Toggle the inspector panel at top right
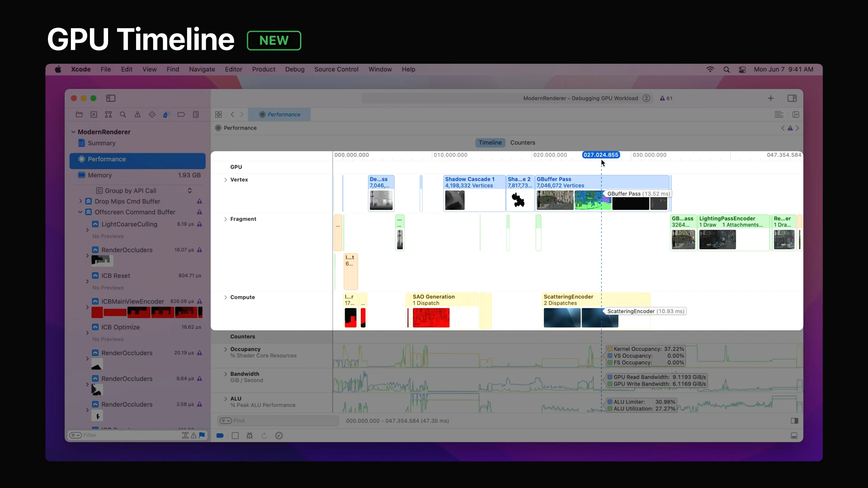868x488 pixels. pyautogui.click(x=792, y=98)
